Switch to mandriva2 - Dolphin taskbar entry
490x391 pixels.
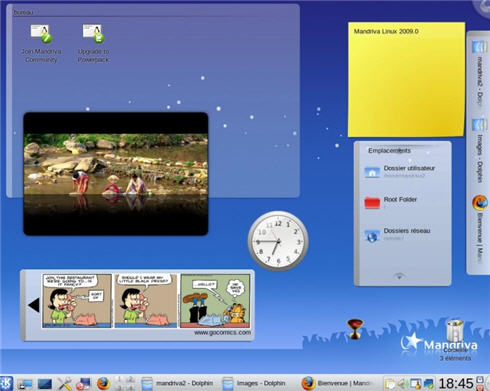177,383
